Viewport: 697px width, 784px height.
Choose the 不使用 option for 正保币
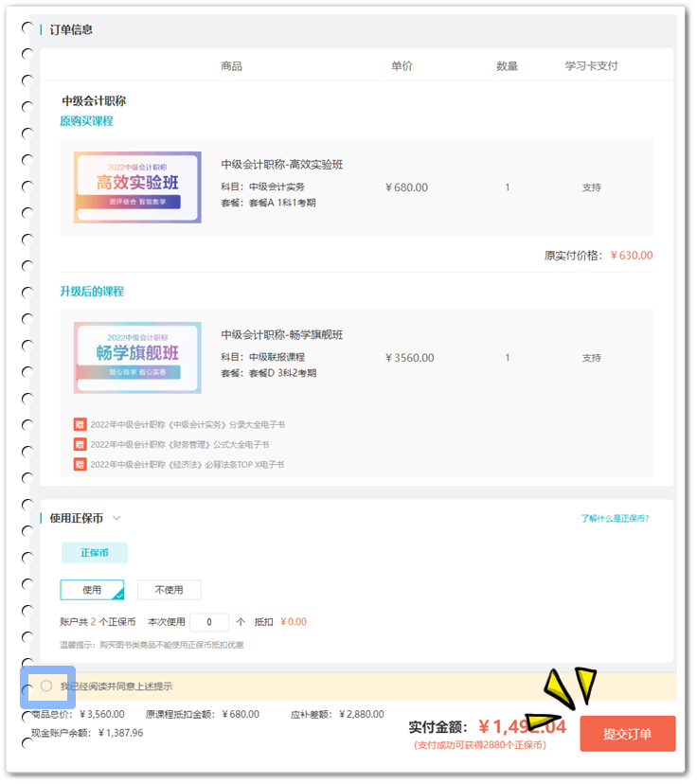tap(169, 590)
